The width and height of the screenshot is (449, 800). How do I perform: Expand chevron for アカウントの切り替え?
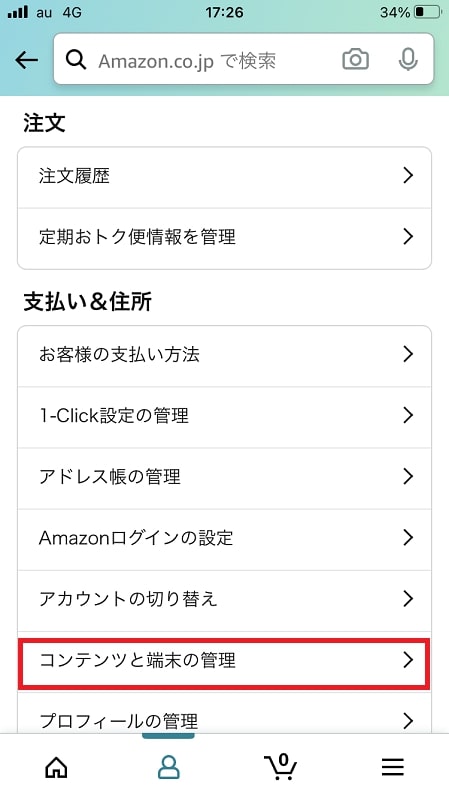408,598
